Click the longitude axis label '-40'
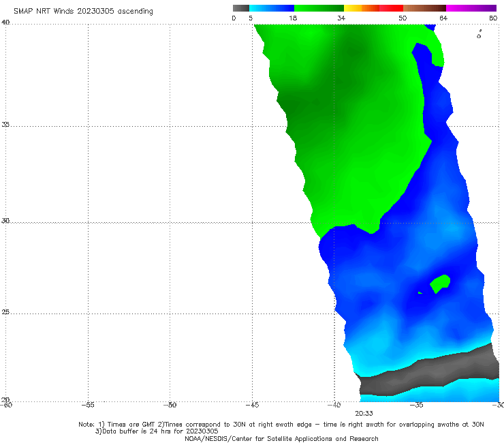Screen dimensions: 504x443 point(334,405)
